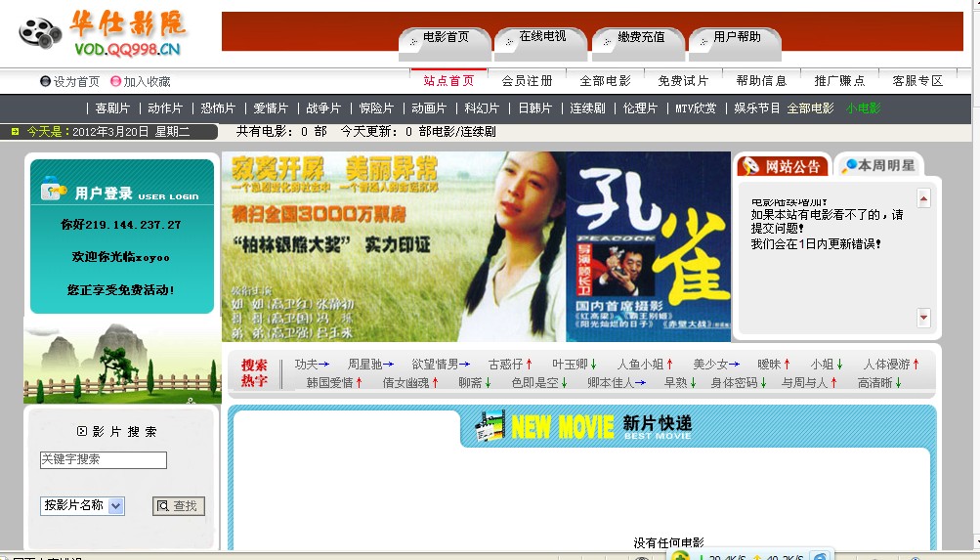Select the 日韩片 category

pyautogui.click(x=535, y=108)
